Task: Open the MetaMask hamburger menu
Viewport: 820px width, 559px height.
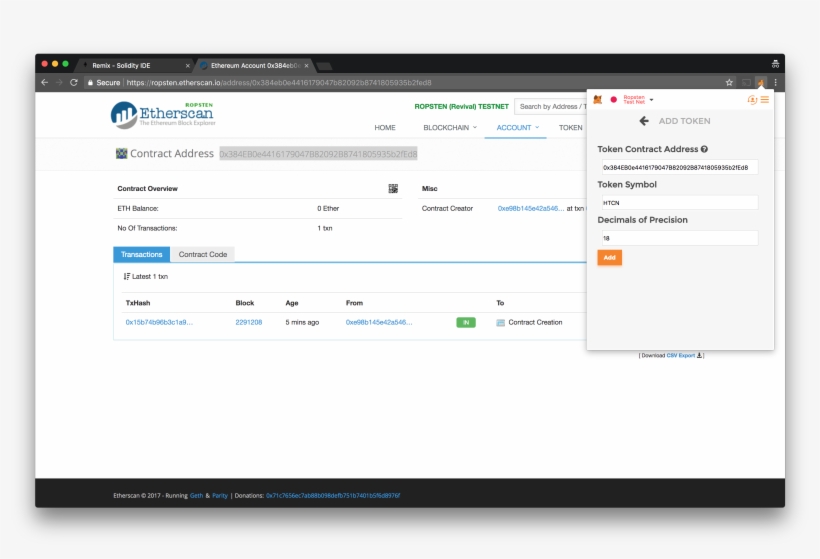Action: click(765, 100)
